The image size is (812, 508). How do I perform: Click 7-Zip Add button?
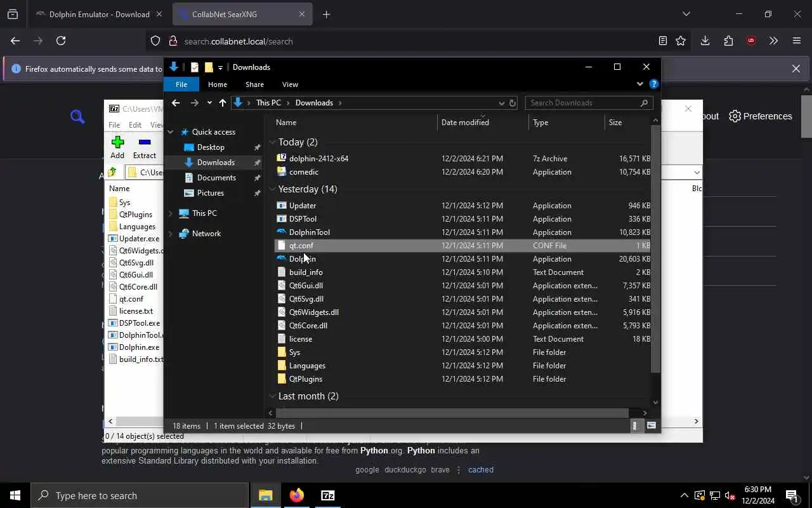[117, 148]
